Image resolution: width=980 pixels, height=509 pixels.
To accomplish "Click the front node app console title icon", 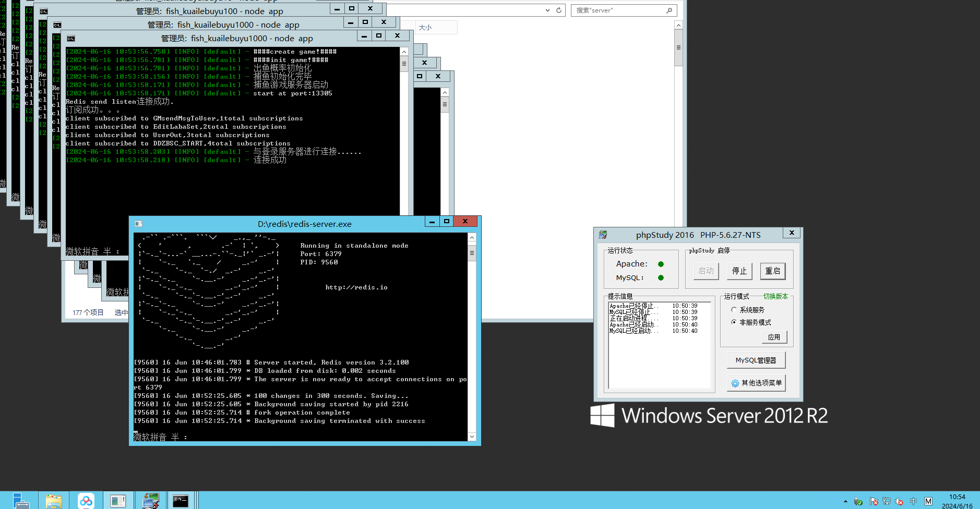I will coord(71,39).
